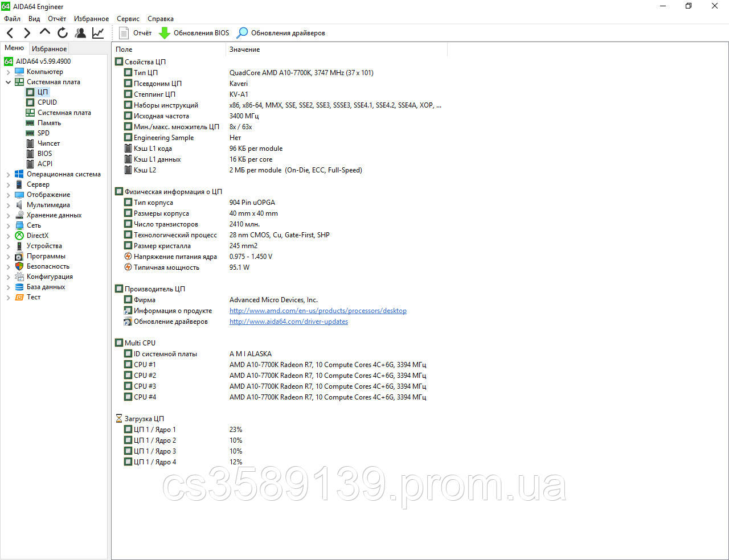Open the aida64.com driver-updates link

click(289, 322)
